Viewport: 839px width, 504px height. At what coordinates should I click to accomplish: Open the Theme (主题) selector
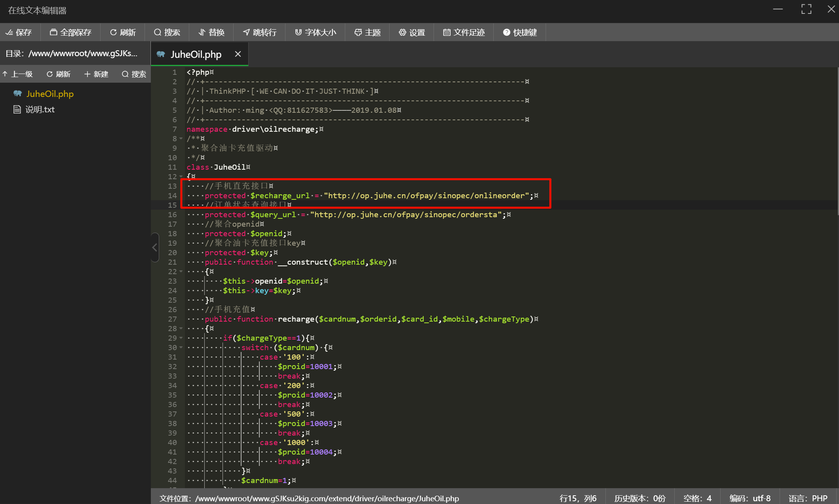click(x=367, y=32)
